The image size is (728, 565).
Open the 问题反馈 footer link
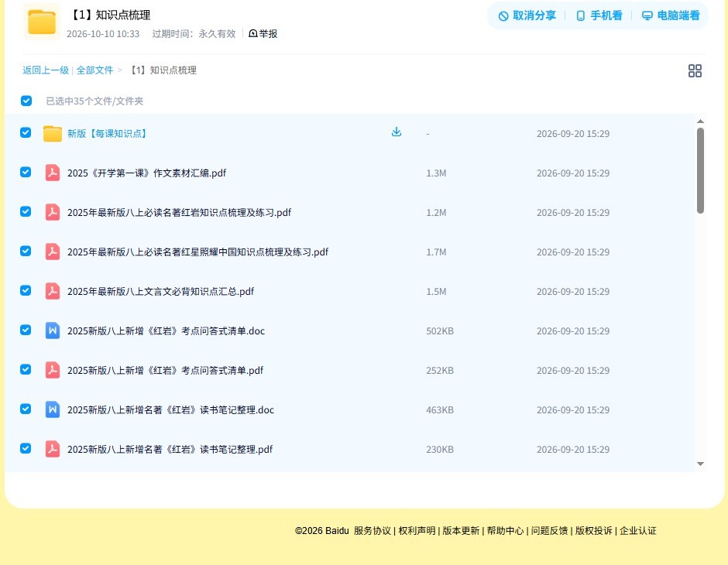(x=549, y=531)
